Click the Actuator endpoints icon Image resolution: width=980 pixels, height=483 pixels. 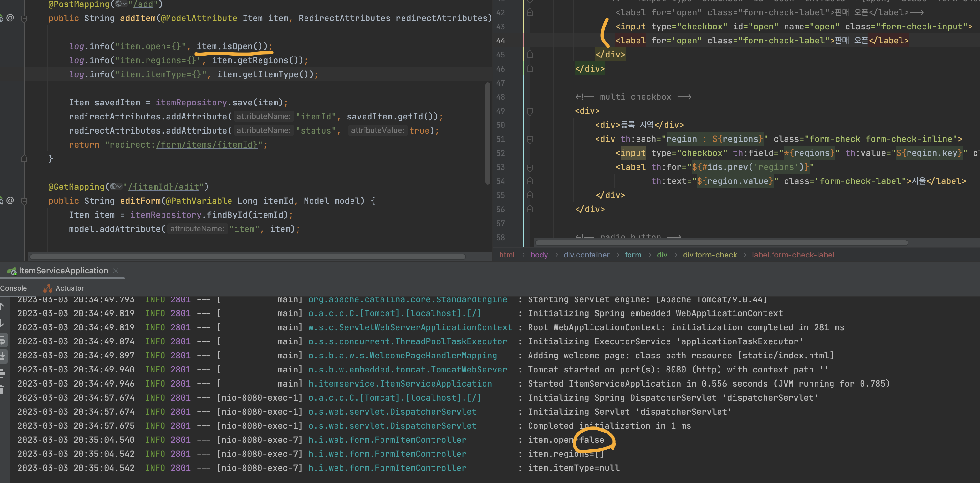click(x=48, y=288)
